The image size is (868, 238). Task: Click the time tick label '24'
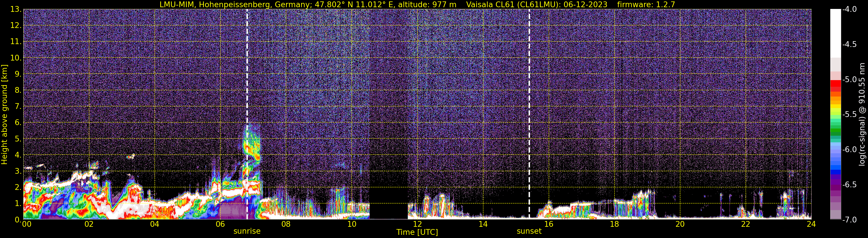coord(811,224)
